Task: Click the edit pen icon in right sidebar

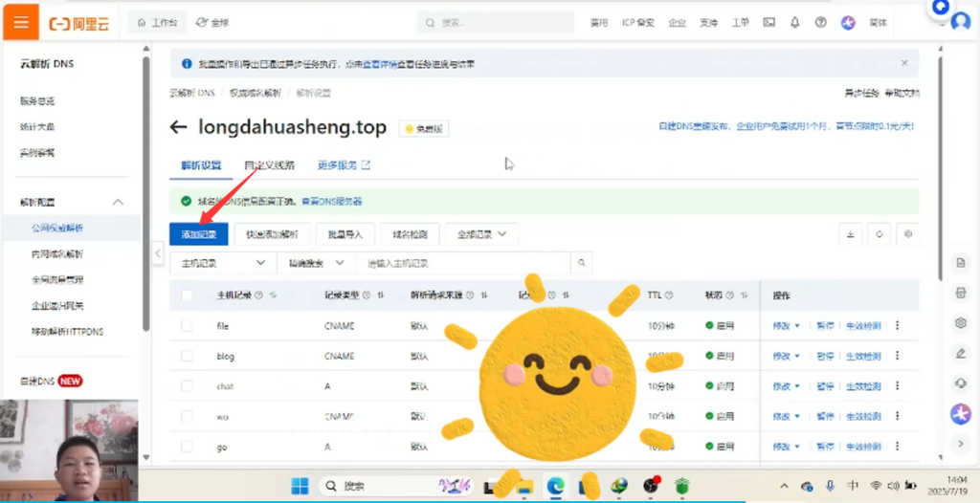Action: pos(961,354)
